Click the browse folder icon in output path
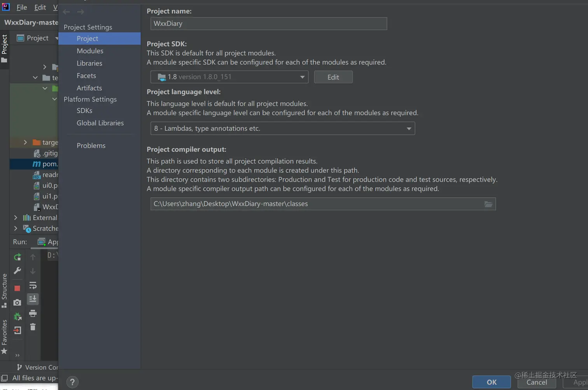588x390 pixels. (x=488, y=204)
